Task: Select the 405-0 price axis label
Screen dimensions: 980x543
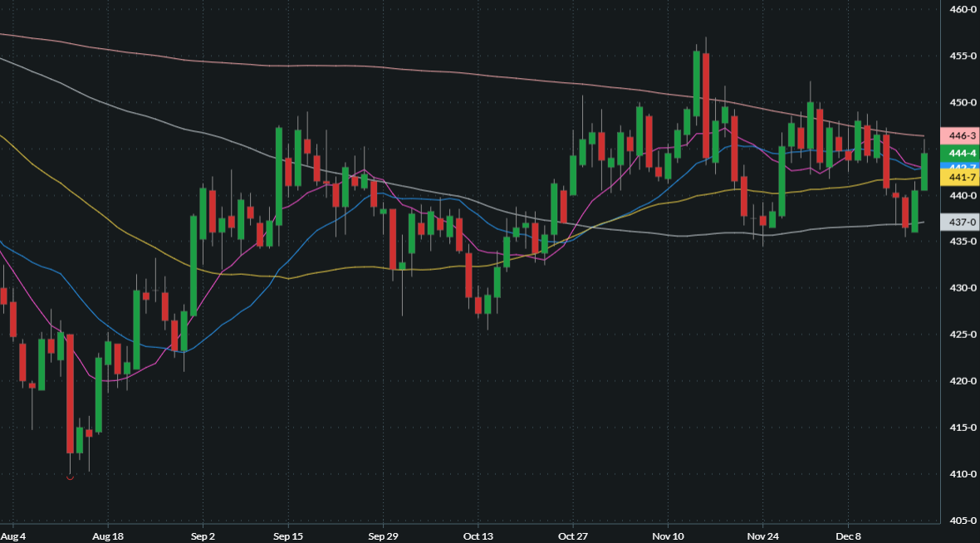Action: click(961, 521)
